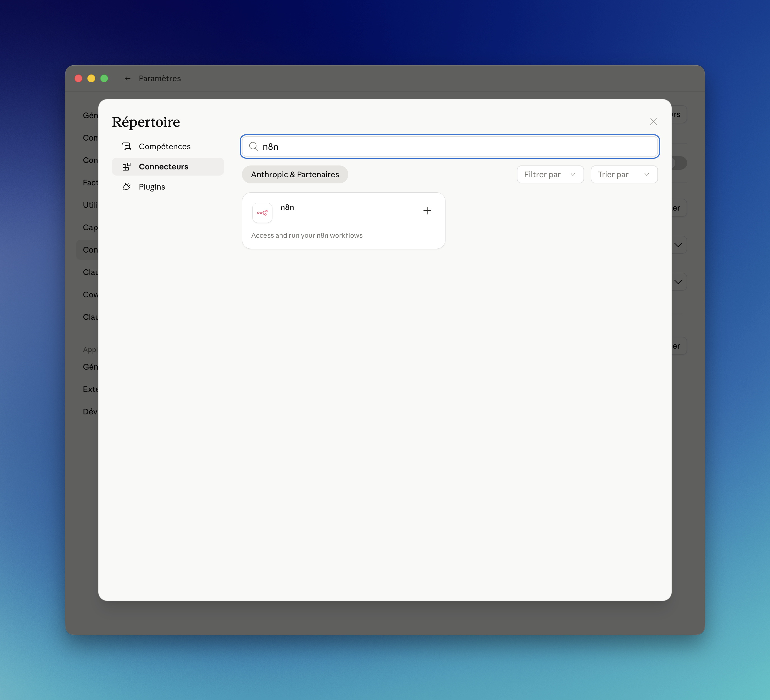Select the Connecteurs section
Screen dimensions: 770x700
168,167
